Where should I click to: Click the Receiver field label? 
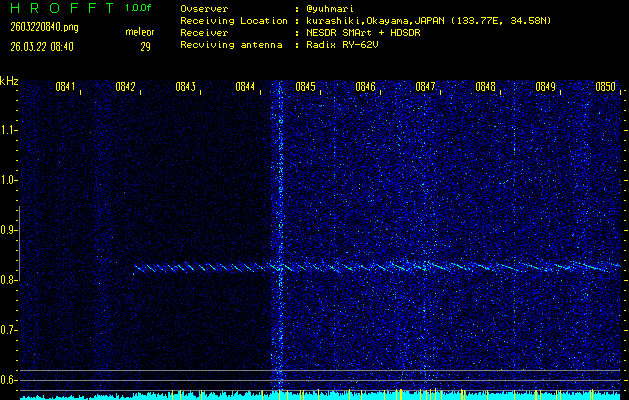pos(204,33)
